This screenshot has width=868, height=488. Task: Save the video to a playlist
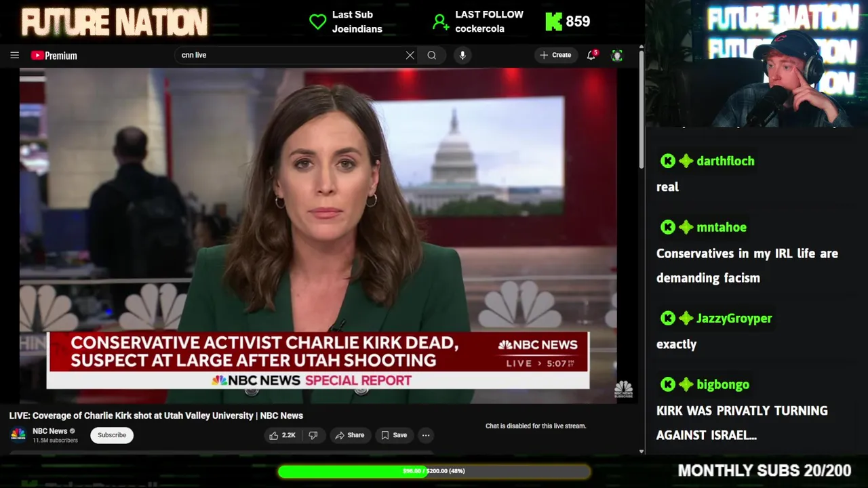[394, 435]
